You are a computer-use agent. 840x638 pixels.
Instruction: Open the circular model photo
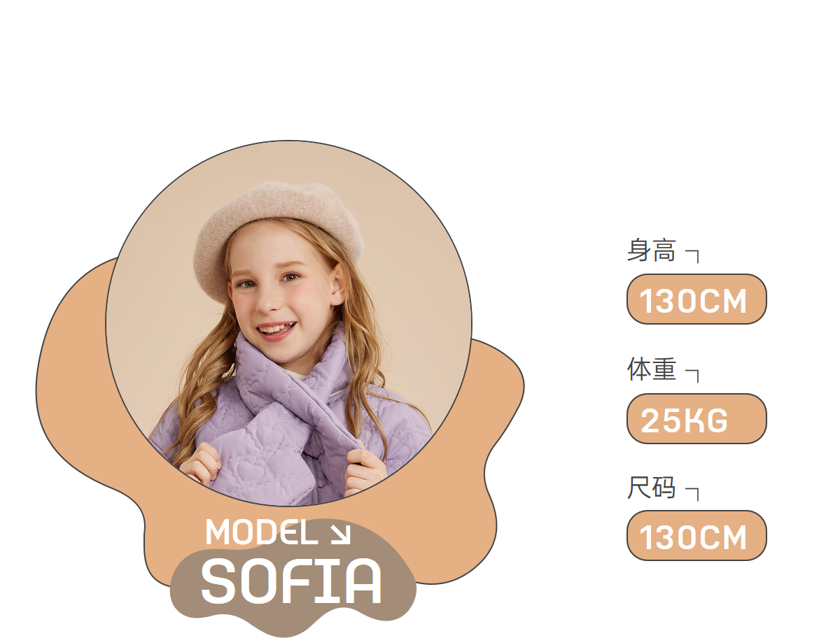click(289, 323)
